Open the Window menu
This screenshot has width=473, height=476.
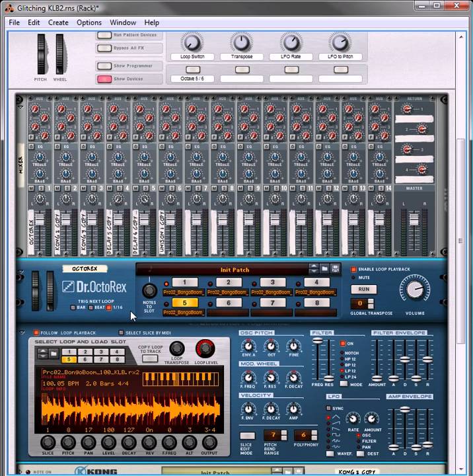[123, 22]
